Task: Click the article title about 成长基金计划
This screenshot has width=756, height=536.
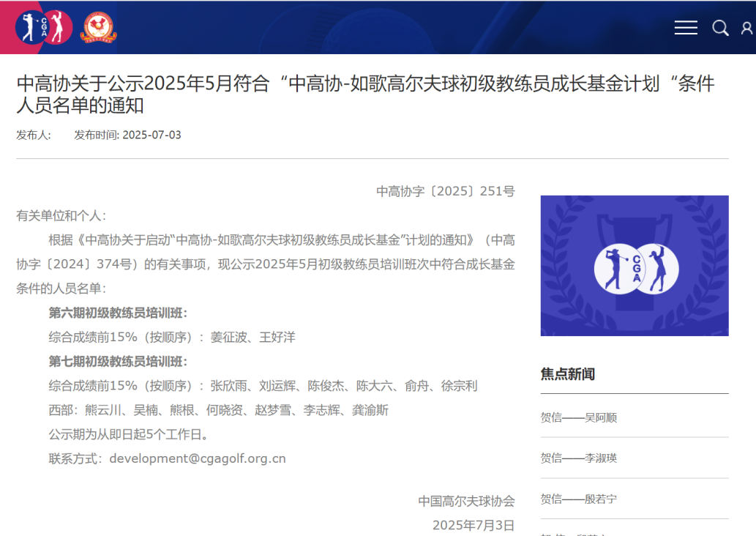Action: click(x=365, y=94)
